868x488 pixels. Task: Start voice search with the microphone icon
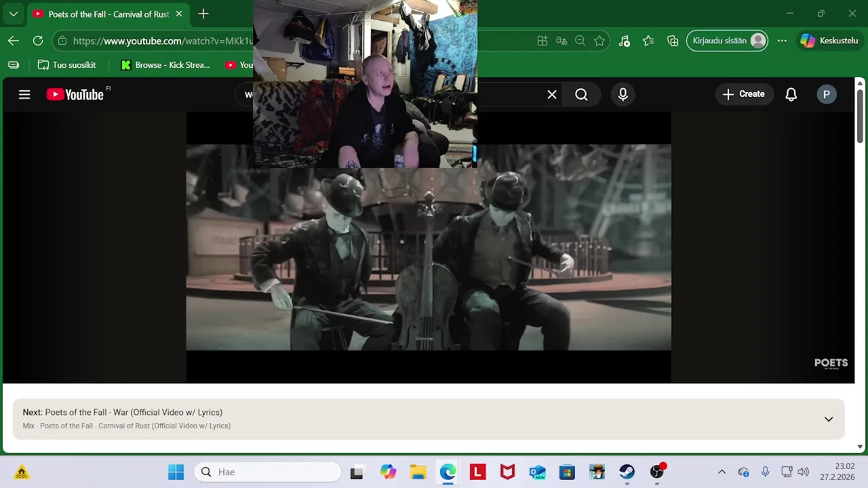[623, 95]
